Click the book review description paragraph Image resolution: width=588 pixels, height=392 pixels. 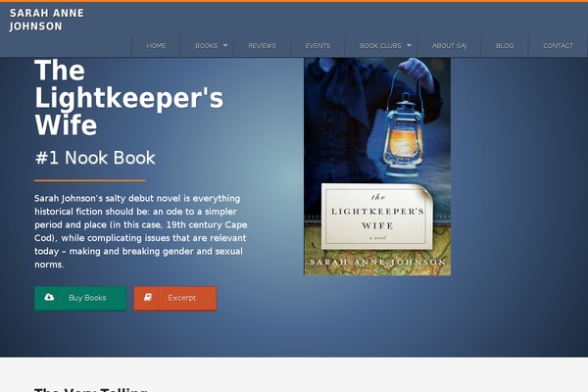click(140, 231)
